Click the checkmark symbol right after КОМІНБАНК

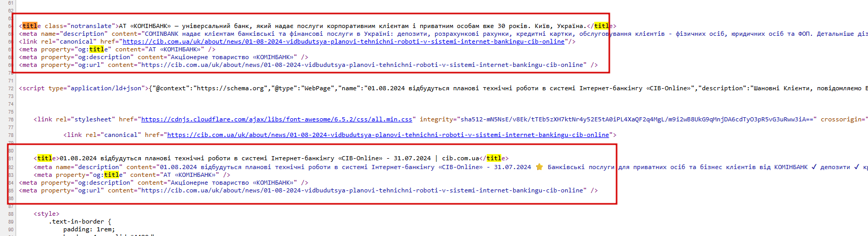pos(814,167)
